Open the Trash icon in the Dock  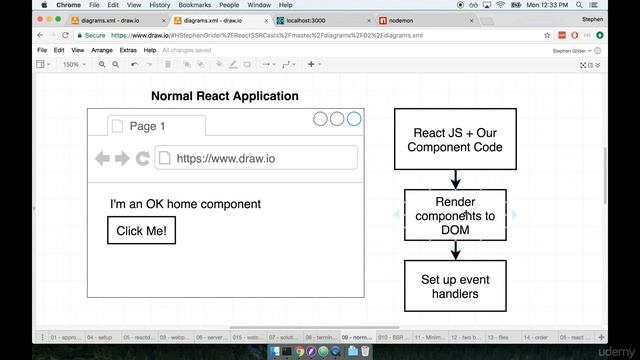(365, 351)
